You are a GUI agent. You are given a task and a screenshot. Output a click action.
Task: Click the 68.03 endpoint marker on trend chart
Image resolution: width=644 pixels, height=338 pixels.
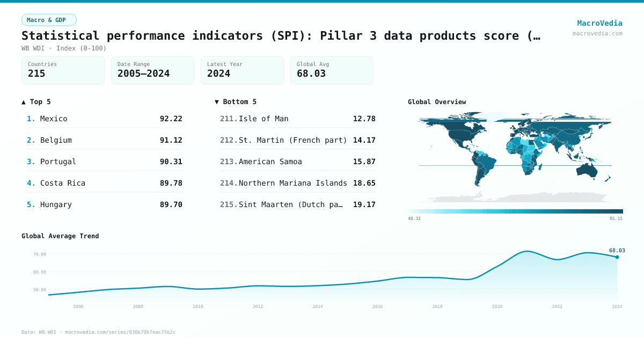click(x=617, y=256)
